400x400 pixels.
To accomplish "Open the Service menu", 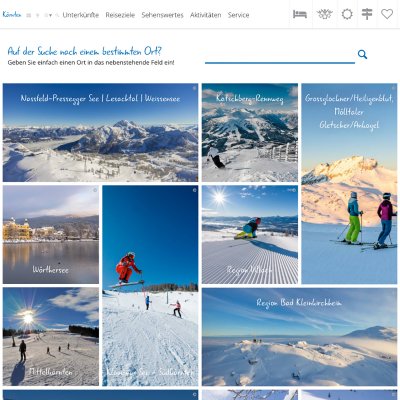I will tap(238, 15).
